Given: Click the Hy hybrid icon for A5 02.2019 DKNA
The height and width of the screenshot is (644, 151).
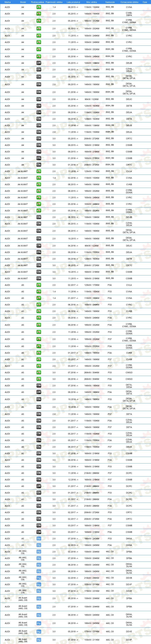Looking at the screenshot, I should click(39, 545).
